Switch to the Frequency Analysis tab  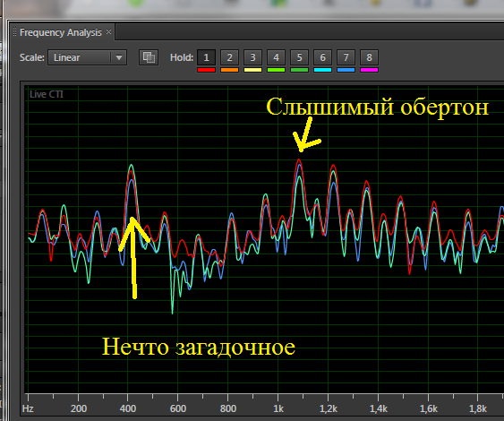tap(61, 32)
